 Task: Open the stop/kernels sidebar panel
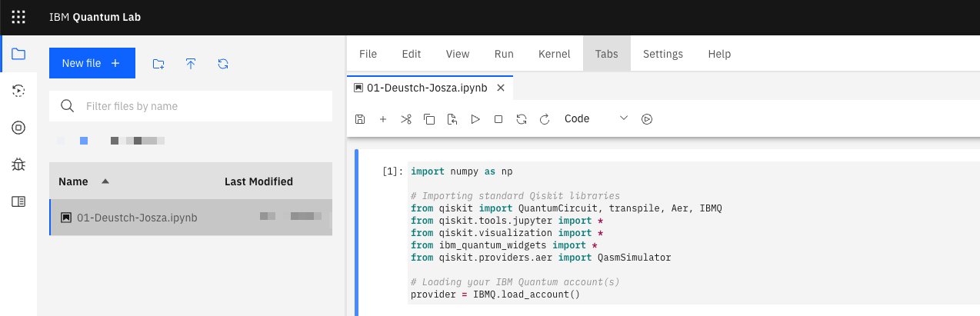(x=18, y=128)
